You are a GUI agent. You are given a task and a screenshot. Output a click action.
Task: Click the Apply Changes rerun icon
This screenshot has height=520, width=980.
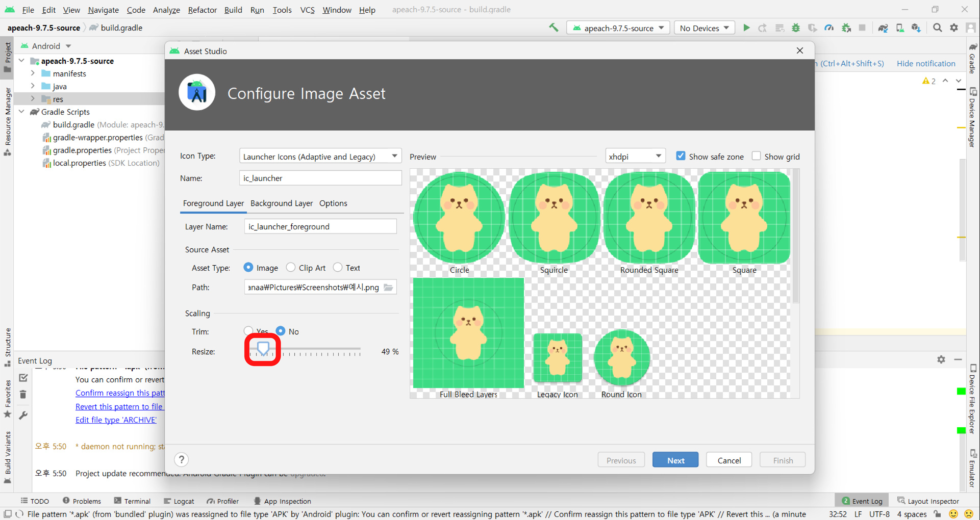pyautogui.click(x=763, y=28)
